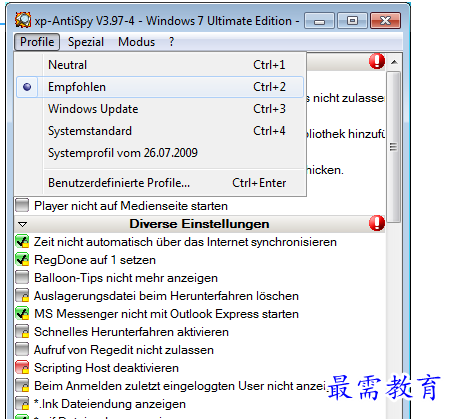Minimize the xp-AntiSpy window
The width and height of the screenshot is (449, 419).
point(319,21)
